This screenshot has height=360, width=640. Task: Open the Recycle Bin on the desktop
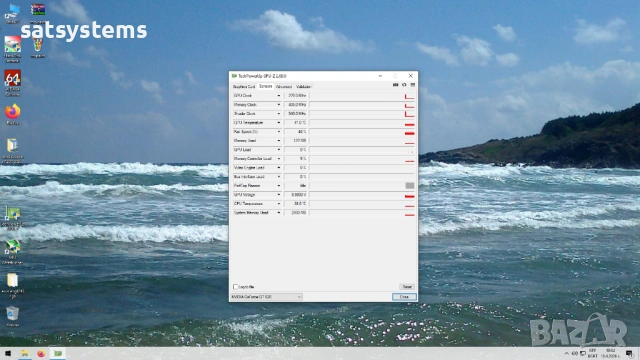click(13, 316)
